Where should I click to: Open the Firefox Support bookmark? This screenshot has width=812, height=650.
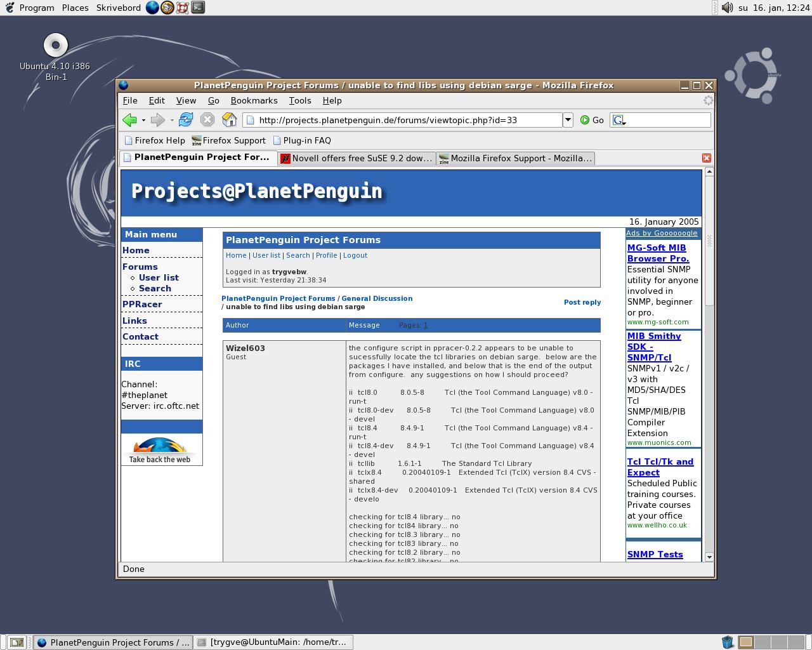click(x=228, y=140)
